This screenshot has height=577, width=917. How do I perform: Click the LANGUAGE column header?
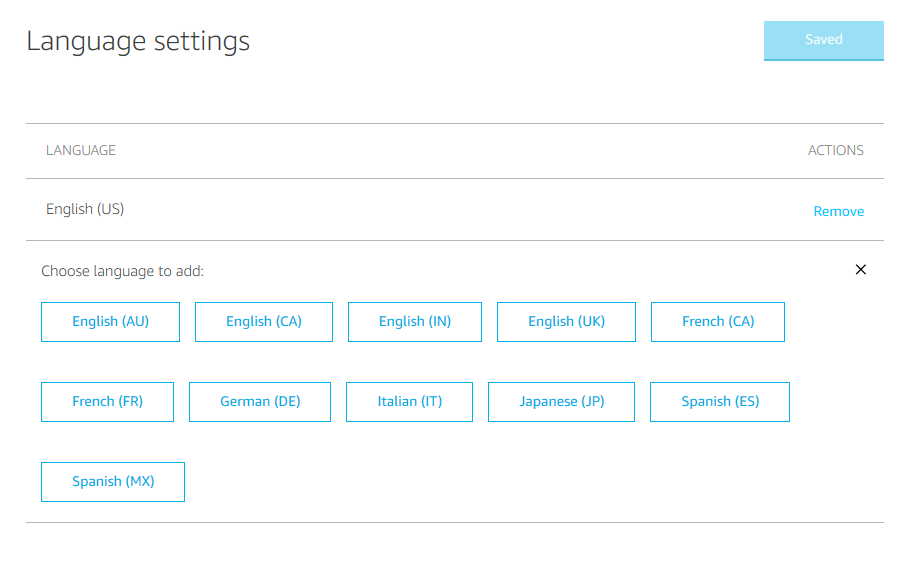pyautogui.click(x=81, y=151)
